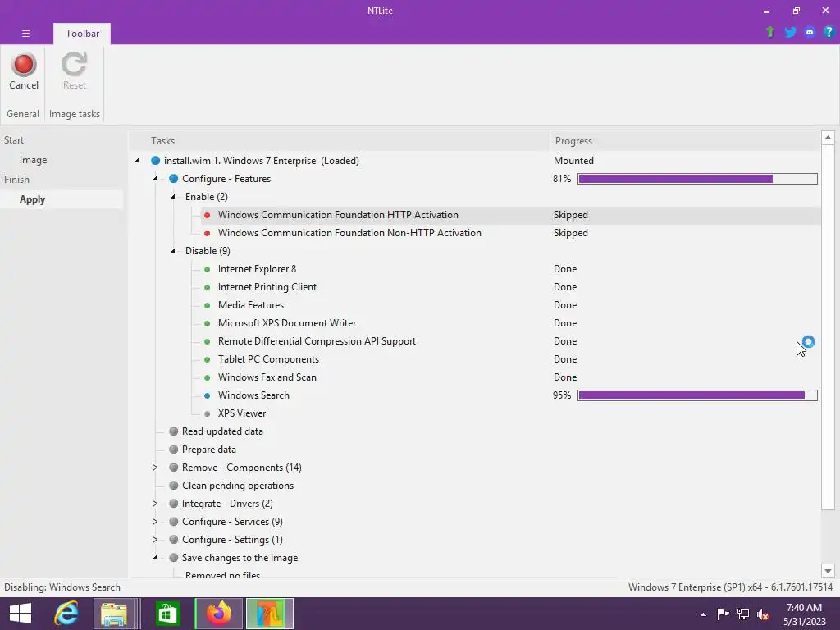
Task: Click the scrollbar up arrow
Action: point(828,138)
